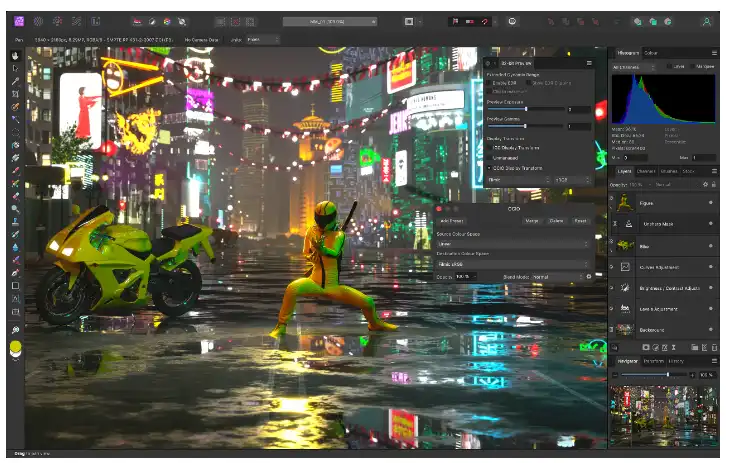The height and width of the screenshot is (463, 729).
Task: Open layer blend options cog in Layers panel
Action: (705, 185)
